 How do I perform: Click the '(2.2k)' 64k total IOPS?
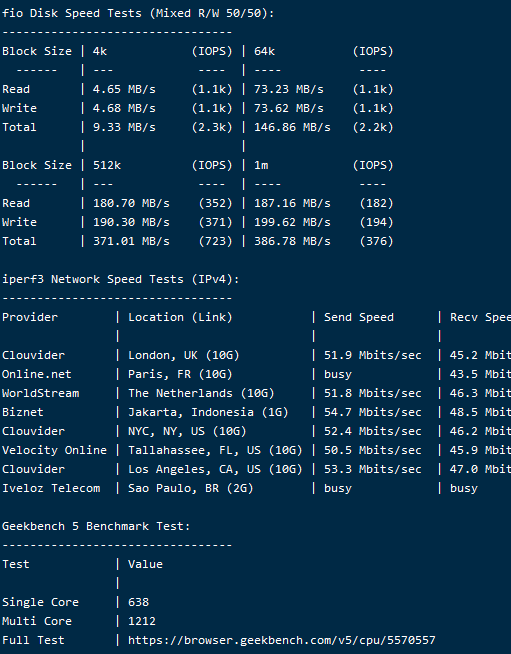373,127
